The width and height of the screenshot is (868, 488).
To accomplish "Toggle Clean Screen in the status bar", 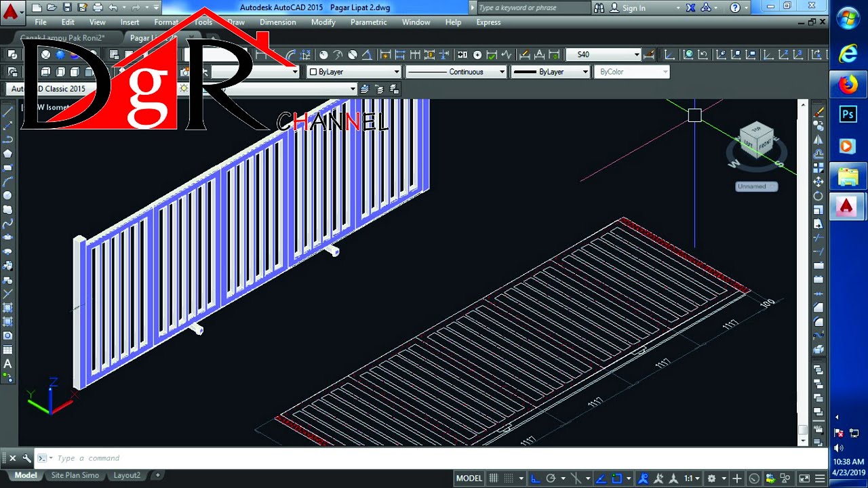I will click(804, 479).
